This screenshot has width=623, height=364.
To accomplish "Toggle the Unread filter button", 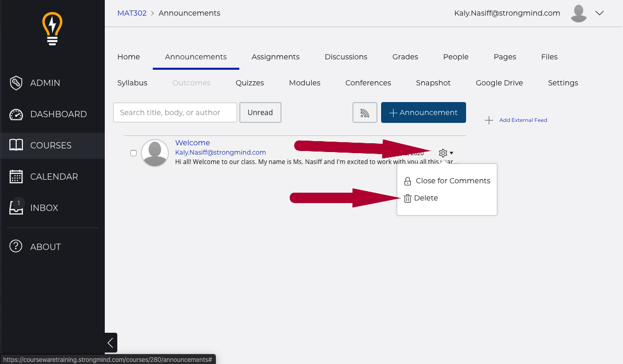I will pos(260,112).
